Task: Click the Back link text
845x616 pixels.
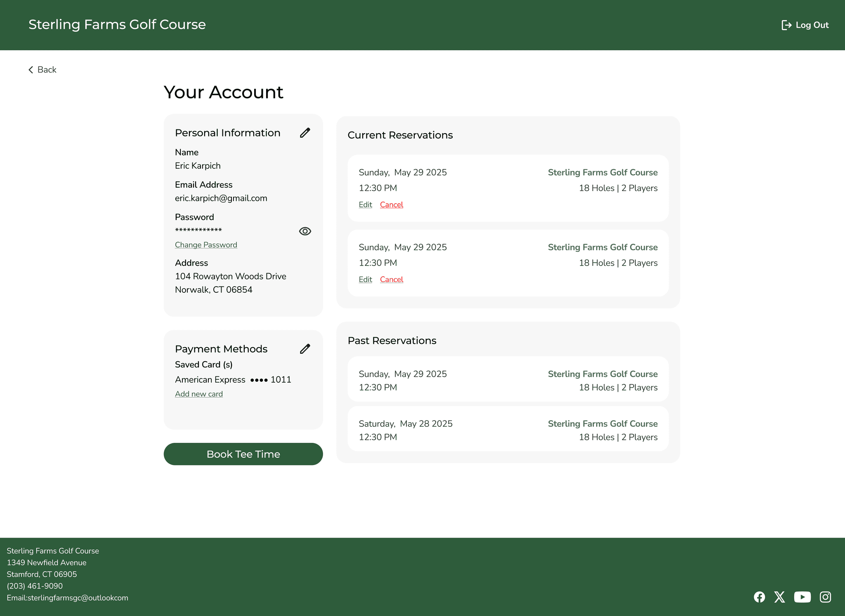Action: [x=47, y=70]
